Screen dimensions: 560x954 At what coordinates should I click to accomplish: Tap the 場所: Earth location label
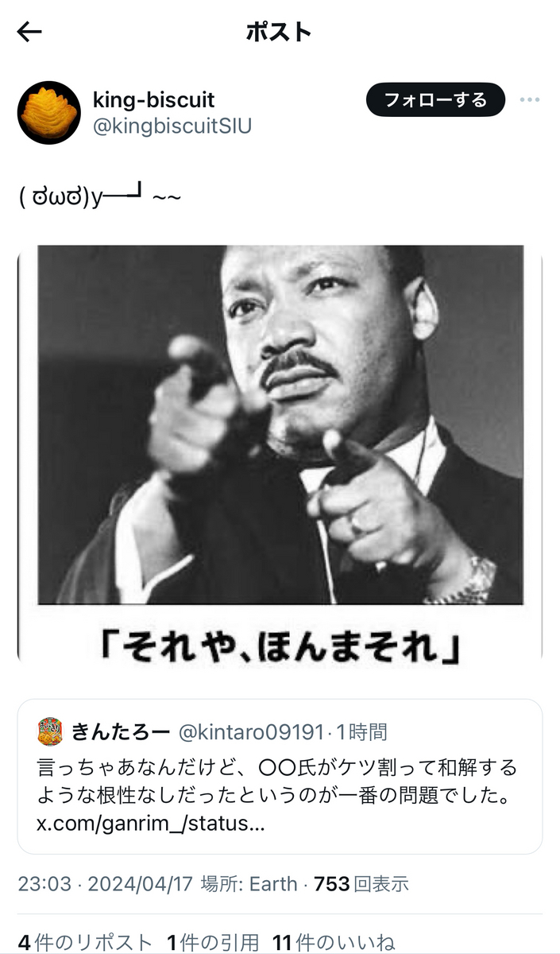click(x=248, y=884)
